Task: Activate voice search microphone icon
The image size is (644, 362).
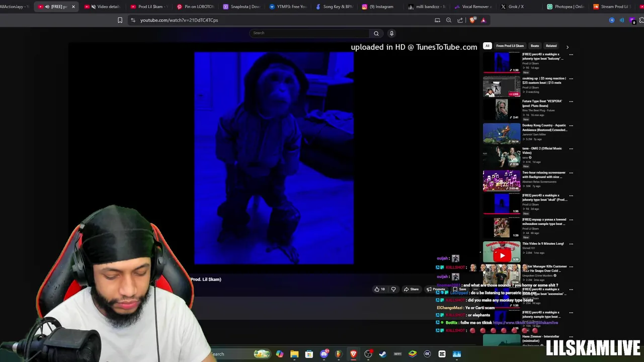Action: click(391, 33)
